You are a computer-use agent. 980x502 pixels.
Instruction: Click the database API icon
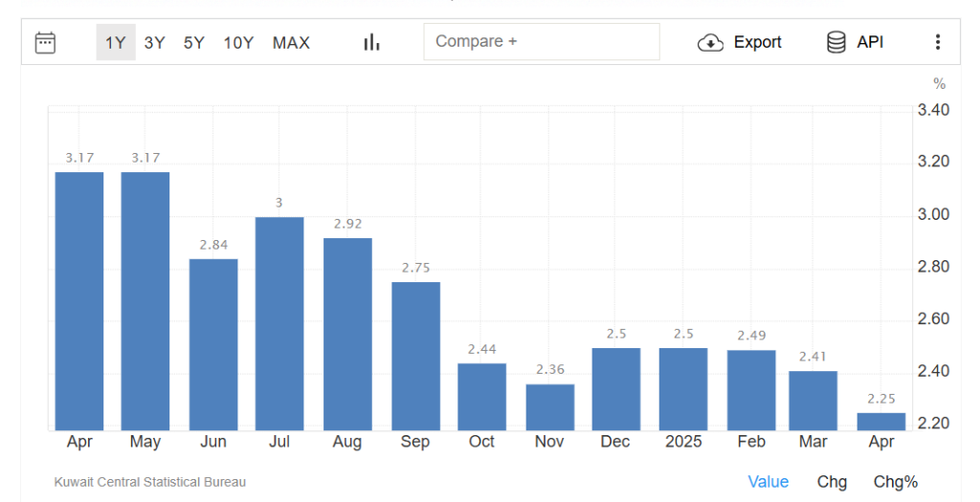point(835,42)
